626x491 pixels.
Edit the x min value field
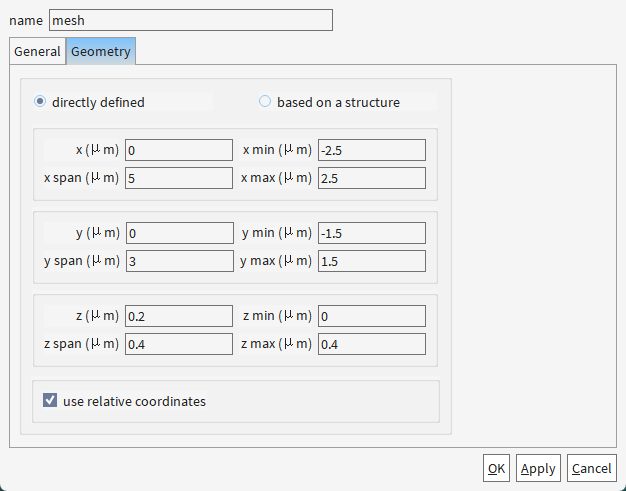coord(372,150)
